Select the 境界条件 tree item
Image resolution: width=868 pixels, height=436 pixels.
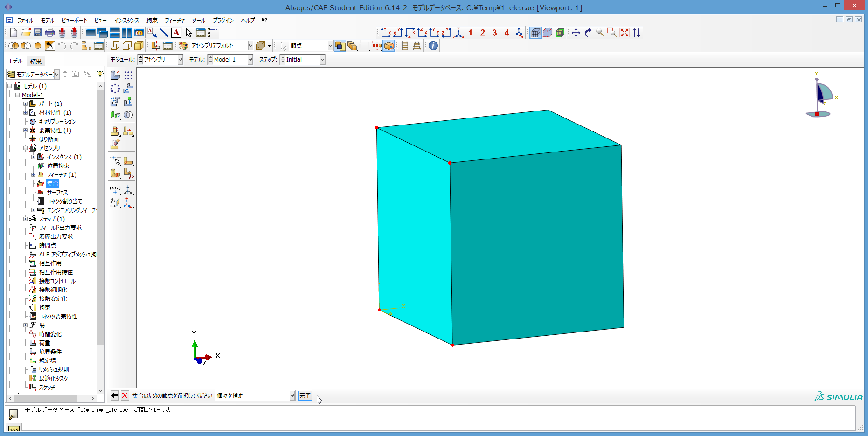[50, 352]
